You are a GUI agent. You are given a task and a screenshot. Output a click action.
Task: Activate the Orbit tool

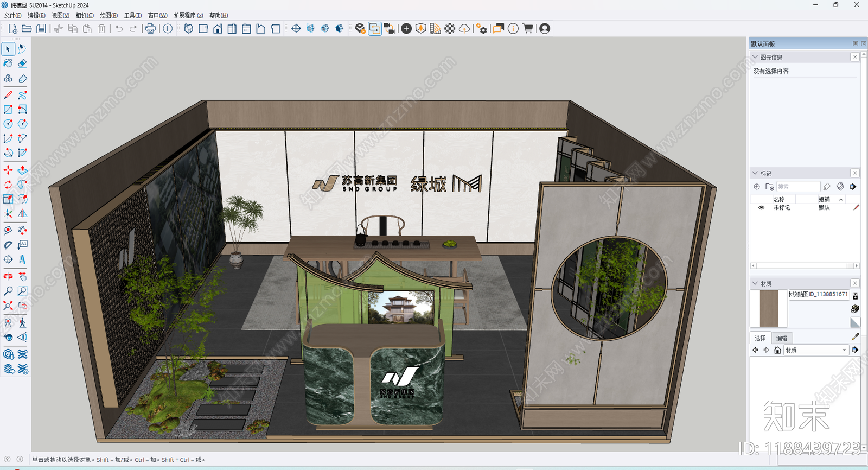8,277
